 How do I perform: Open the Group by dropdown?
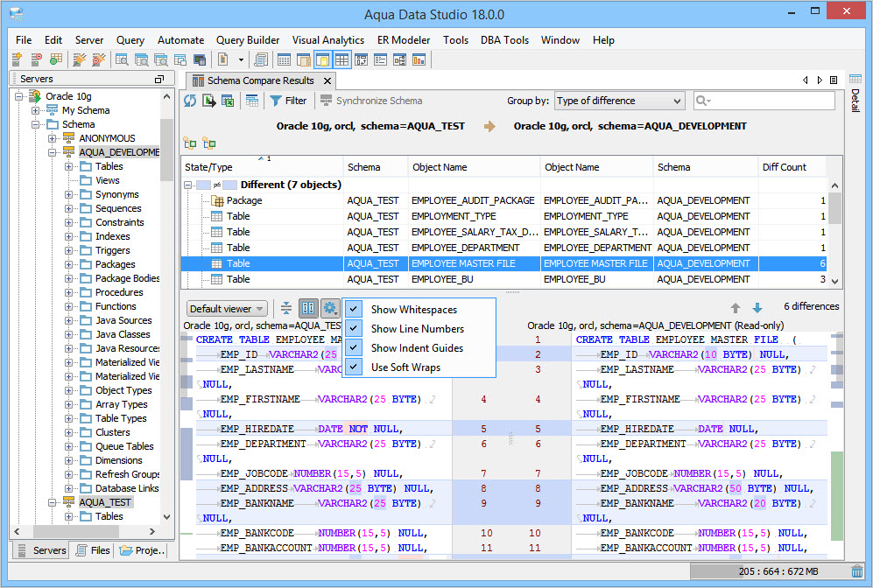click(619, 101)
